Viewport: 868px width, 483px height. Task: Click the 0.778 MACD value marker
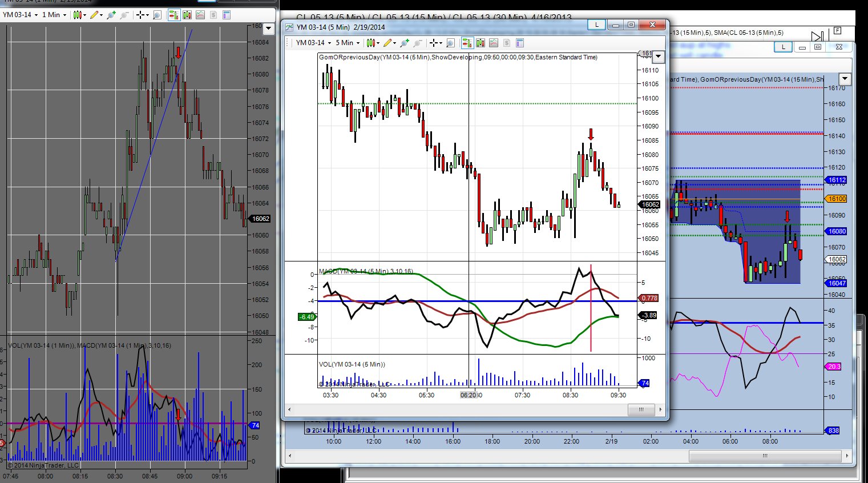(x=649, y=298)
